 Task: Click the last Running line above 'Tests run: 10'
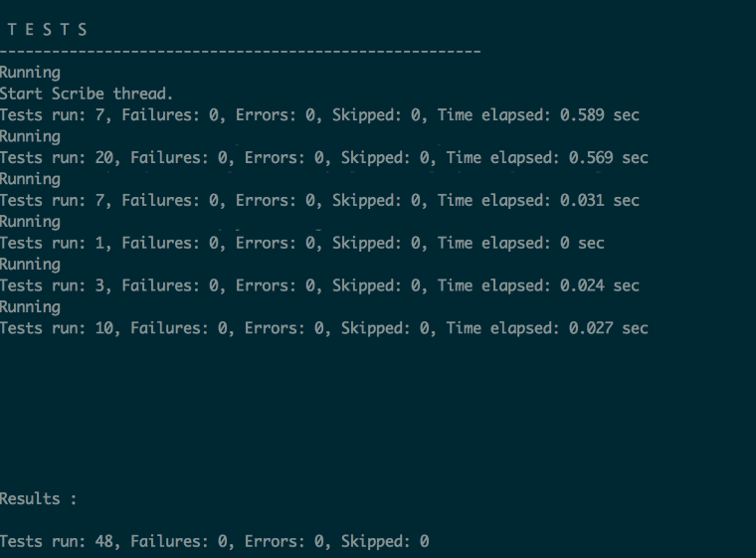pos(31,307)
